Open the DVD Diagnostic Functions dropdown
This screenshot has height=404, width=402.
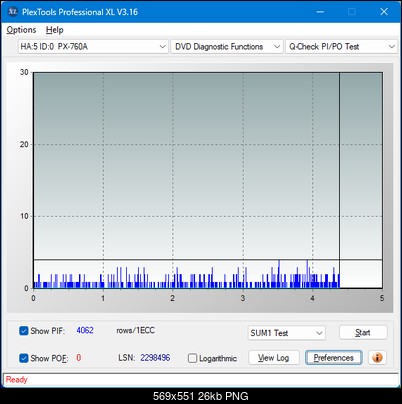point(227,47)
